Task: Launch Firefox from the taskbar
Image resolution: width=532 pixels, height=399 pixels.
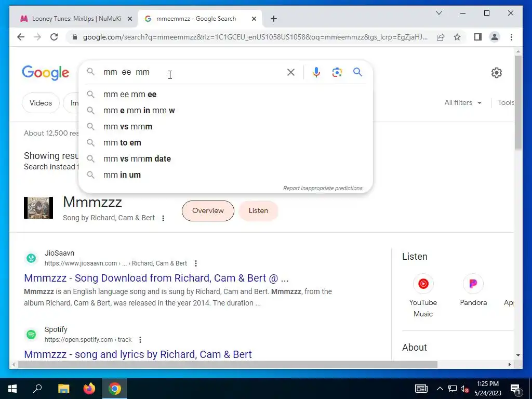Action: coord(89,389)
